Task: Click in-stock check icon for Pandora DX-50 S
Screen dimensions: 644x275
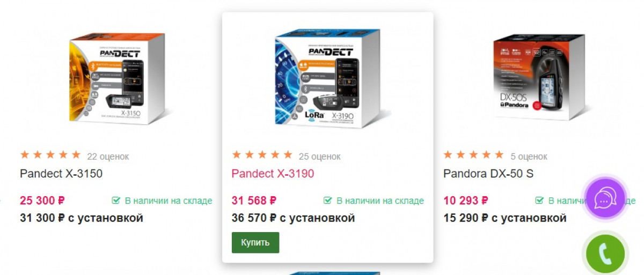Action: tap(539, 201)
